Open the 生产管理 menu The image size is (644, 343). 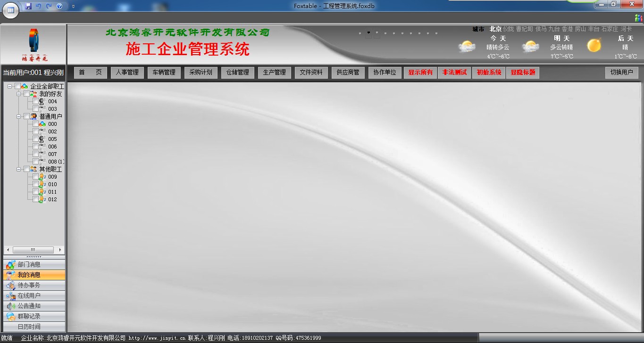coord(275,73)
